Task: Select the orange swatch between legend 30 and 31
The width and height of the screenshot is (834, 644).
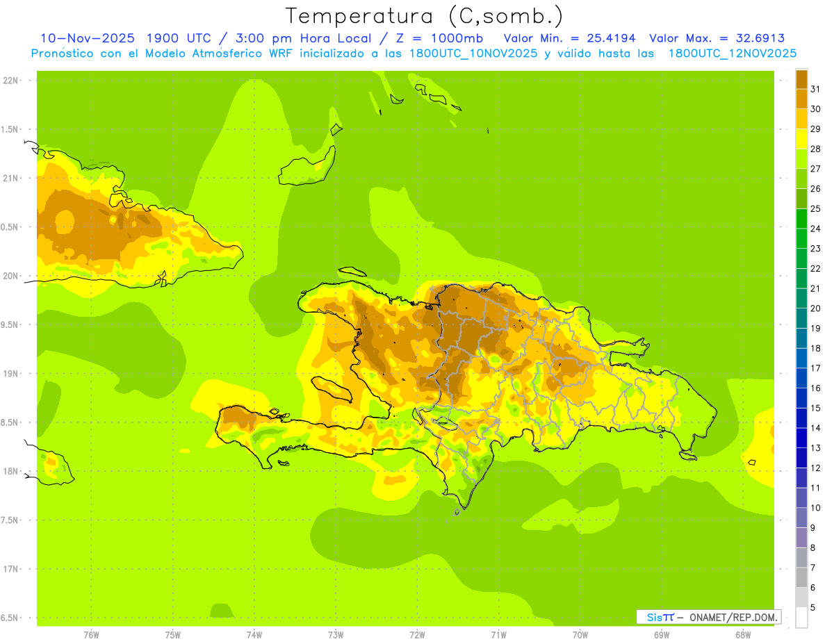Action: [x=801, y=99]
